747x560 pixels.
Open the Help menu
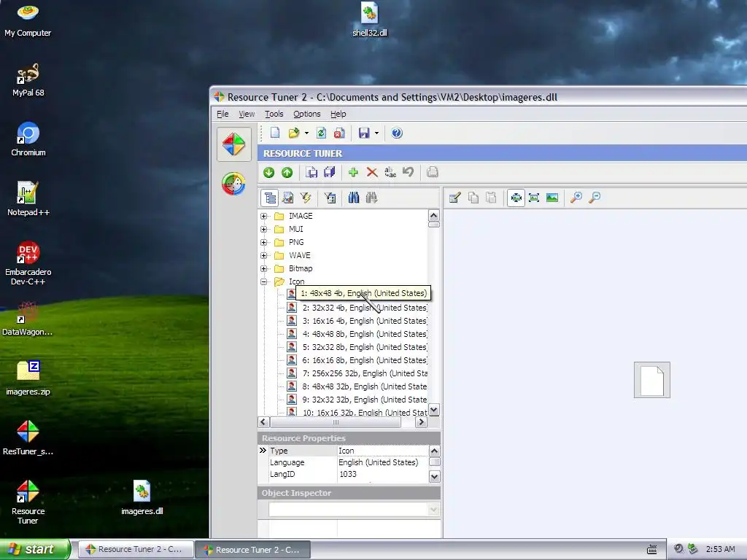pos(338,114)
